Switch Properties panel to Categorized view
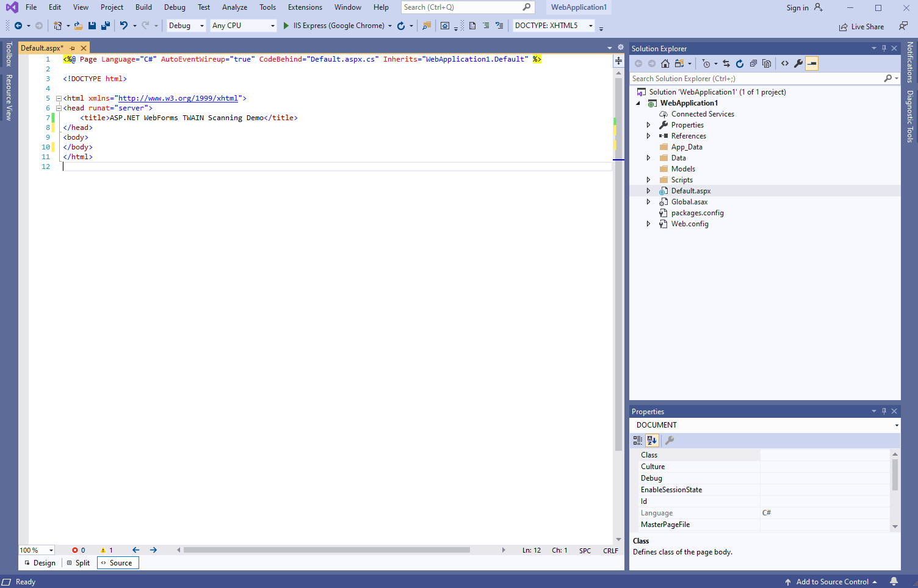918x588 pixels. point(638,440)
